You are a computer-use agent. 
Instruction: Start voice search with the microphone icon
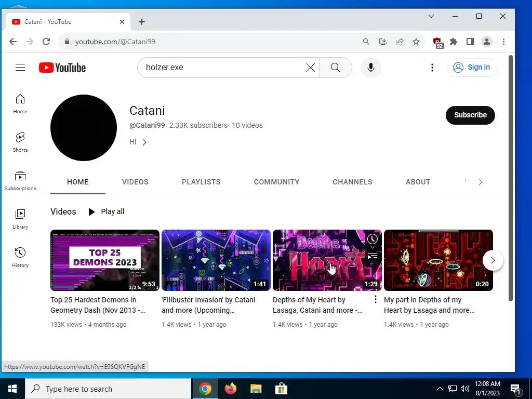pyautogui.click(x=371, y=68)
